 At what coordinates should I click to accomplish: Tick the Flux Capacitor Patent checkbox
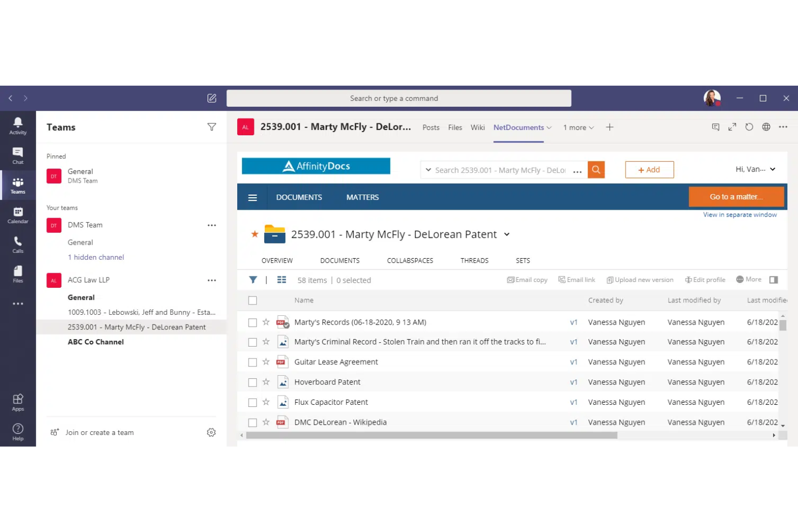(x=252, y=402)
